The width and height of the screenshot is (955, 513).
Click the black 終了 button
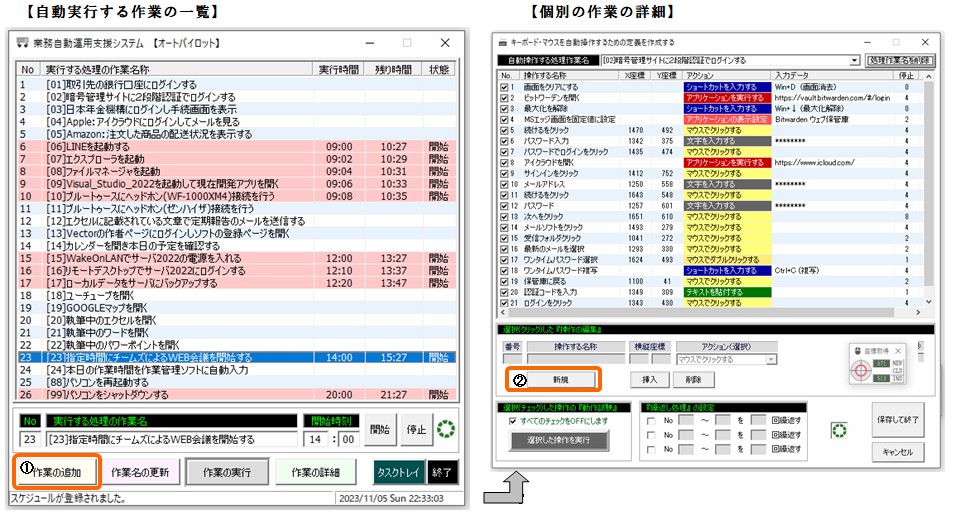point(442,472)
